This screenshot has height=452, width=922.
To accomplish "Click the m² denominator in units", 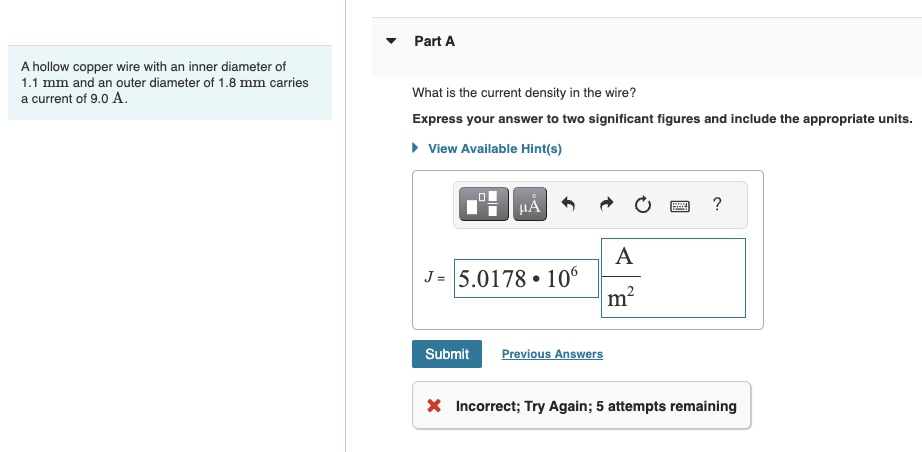I will point(620,298).
